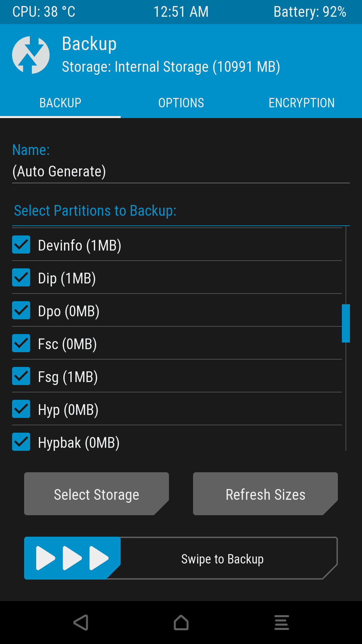Viewport: 362px width, 644px height.
Task: Toggle the Fsg partition checkbox
Action: click(21, 376)
